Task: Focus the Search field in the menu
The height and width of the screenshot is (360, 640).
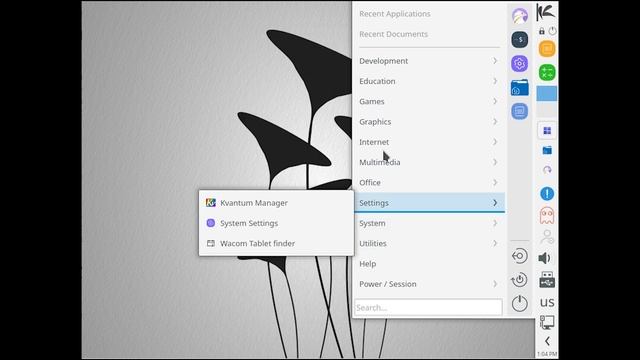Action: 428,307
